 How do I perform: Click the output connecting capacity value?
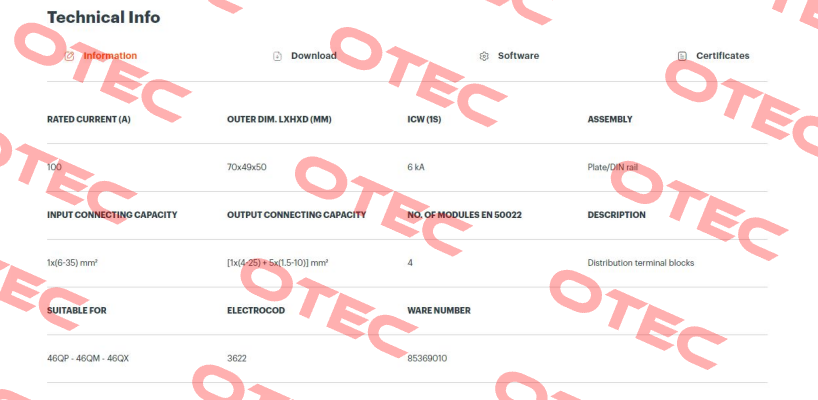tap(278, 263)
